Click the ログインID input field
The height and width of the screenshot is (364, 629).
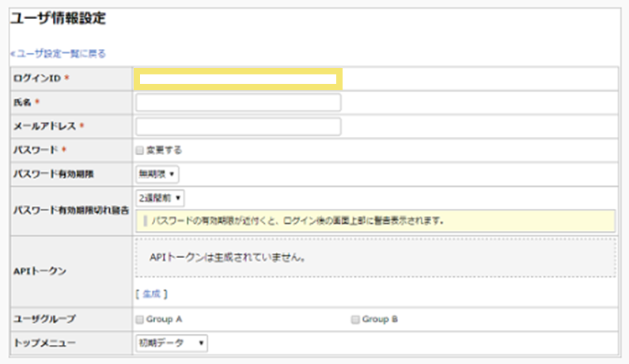238,78
